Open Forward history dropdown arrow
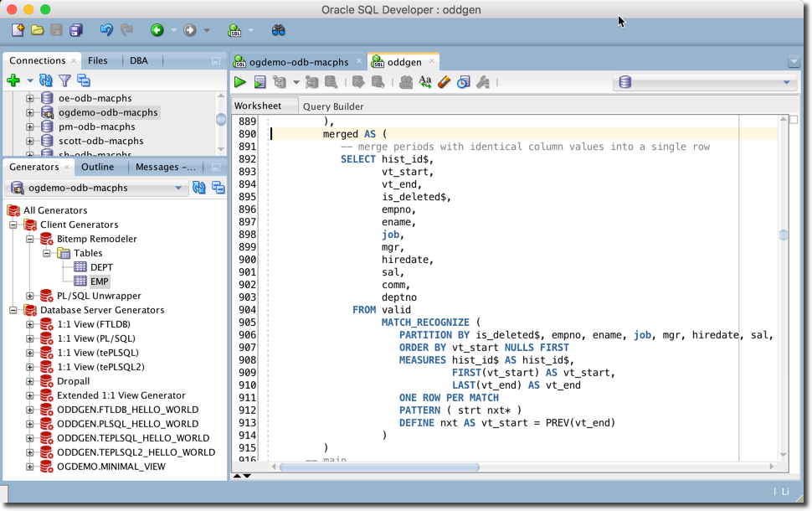 [x=207, y=31]
